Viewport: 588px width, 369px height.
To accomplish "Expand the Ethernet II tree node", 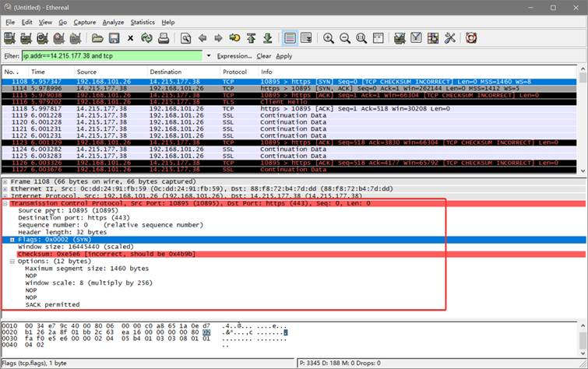I will 5,188.
